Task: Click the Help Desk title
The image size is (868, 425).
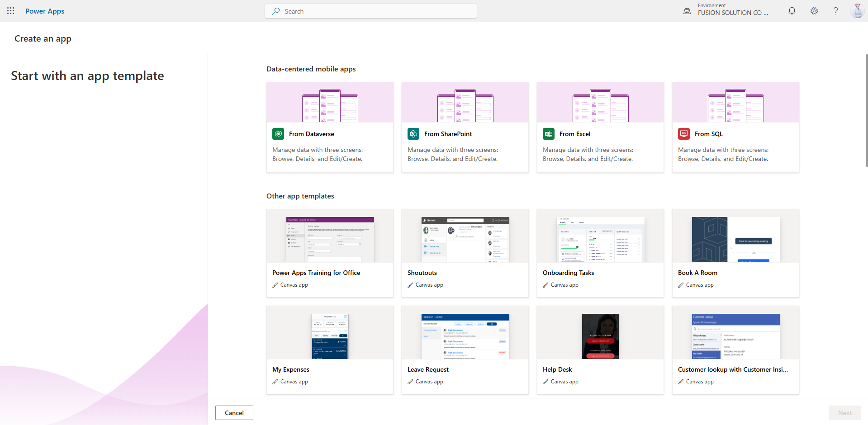Action: 557,369
